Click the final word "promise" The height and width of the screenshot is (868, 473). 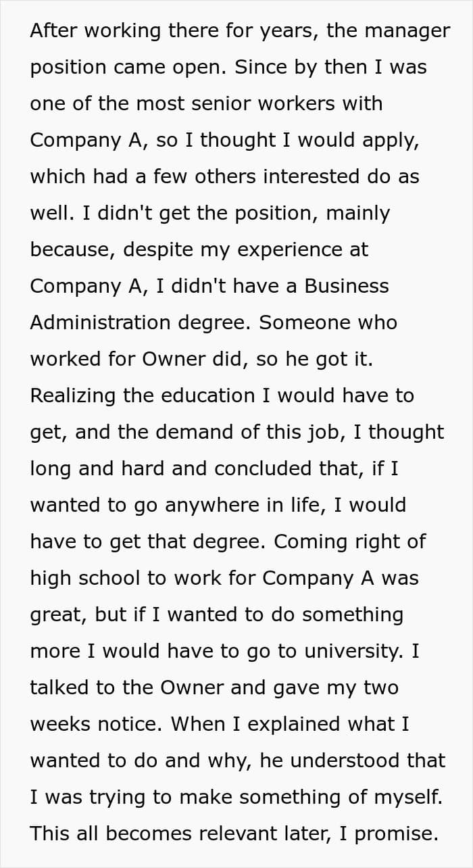point(395,834)
